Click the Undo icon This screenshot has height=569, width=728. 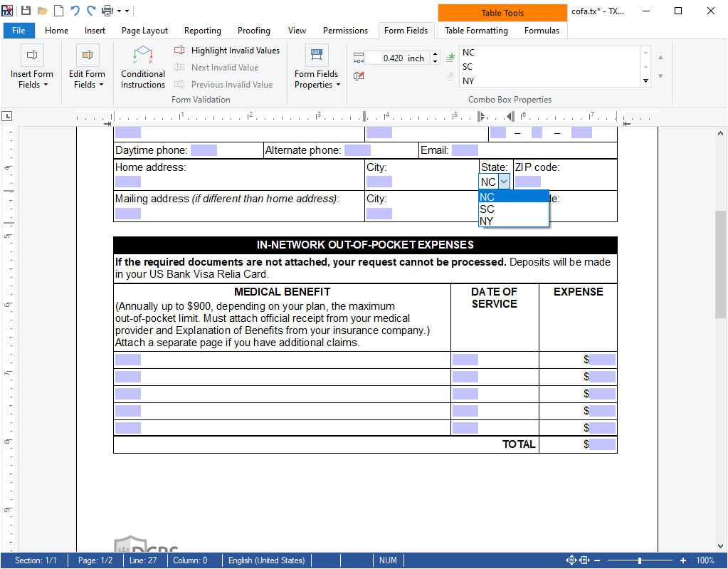(x=75, y=11)
